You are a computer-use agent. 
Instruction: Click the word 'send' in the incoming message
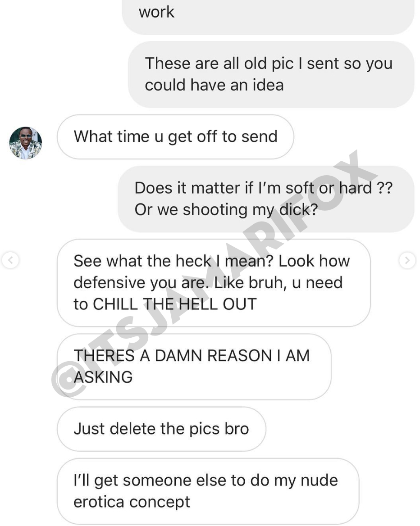pos(260,137)
